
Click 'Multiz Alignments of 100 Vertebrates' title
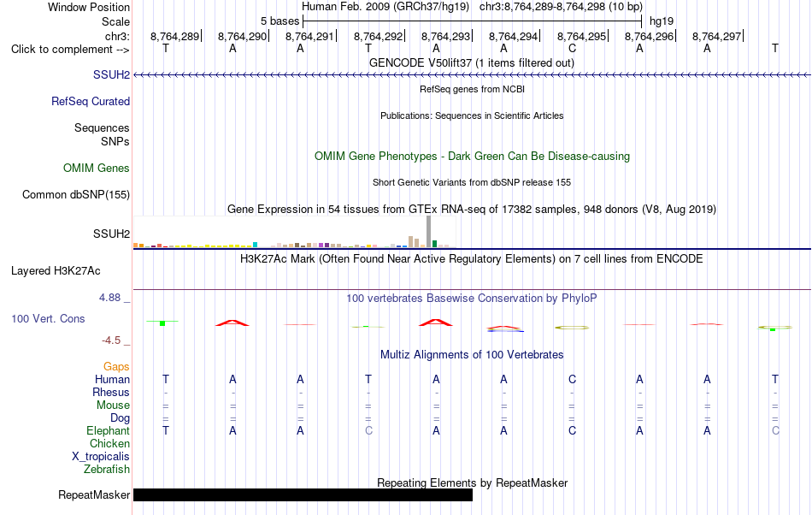coord(472,355)
